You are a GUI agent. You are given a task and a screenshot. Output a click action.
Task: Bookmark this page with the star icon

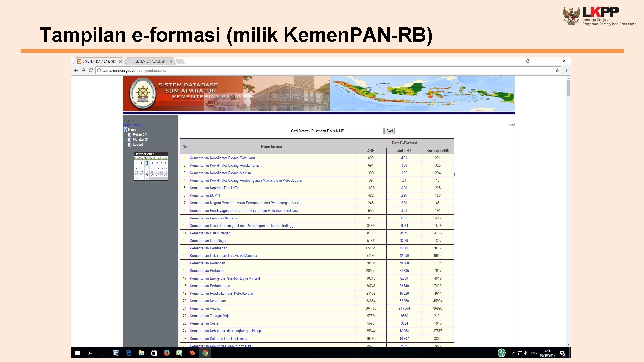[x=557, y=70]
